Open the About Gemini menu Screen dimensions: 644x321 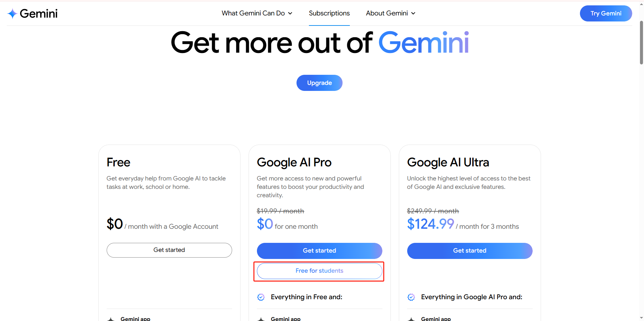point(391,13)
